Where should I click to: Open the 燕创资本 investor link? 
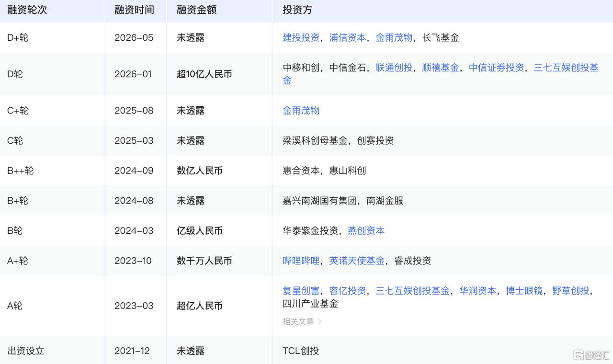tap(366, 230)
